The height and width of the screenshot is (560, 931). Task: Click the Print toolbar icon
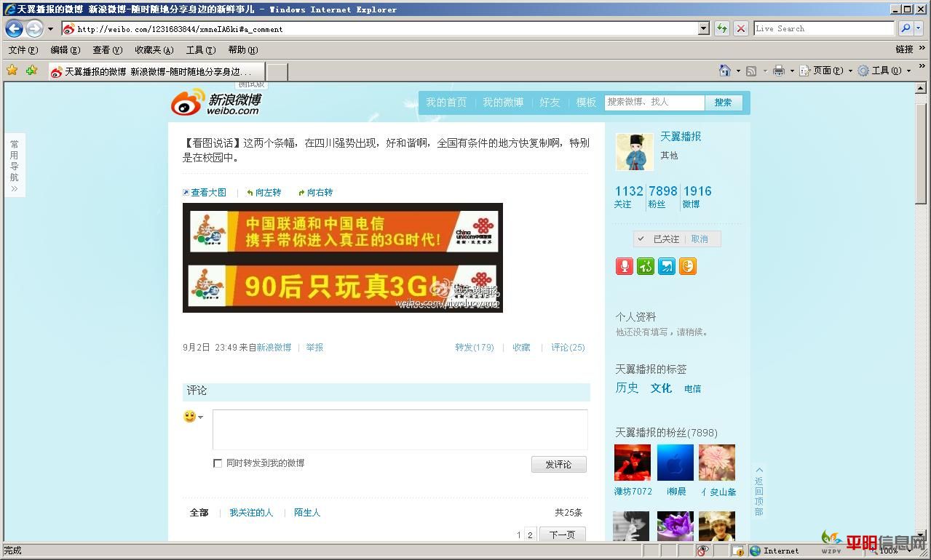[x=778, y=71]
